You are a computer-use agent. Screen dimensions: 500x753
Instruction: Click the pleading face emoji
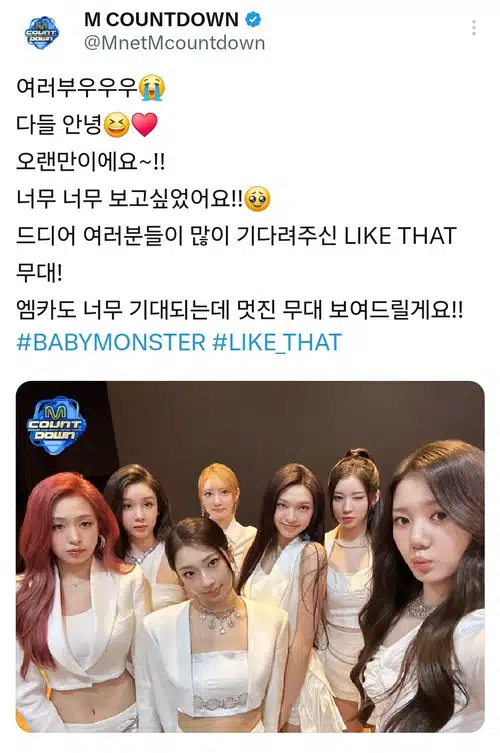[257, 199]
